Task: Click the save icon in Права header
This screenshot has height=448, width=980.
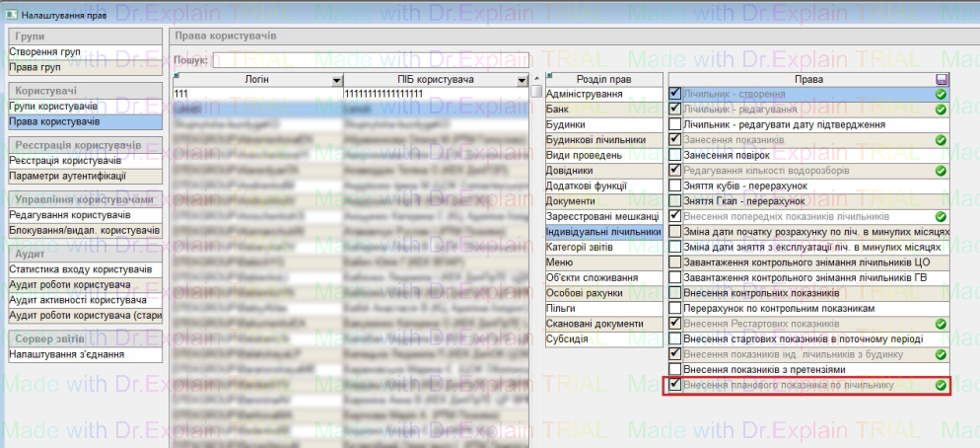Action: (943, 79)
